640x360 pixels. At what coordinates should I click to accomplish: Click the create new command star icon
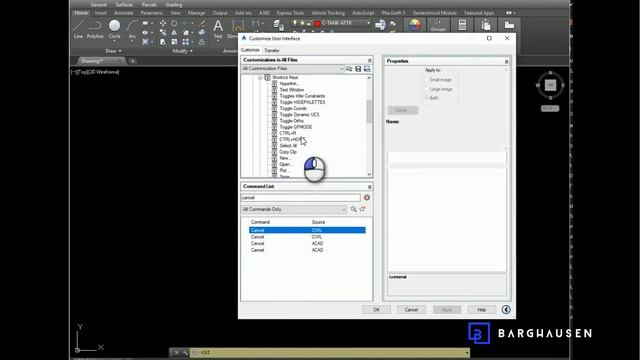click(362, 209)
